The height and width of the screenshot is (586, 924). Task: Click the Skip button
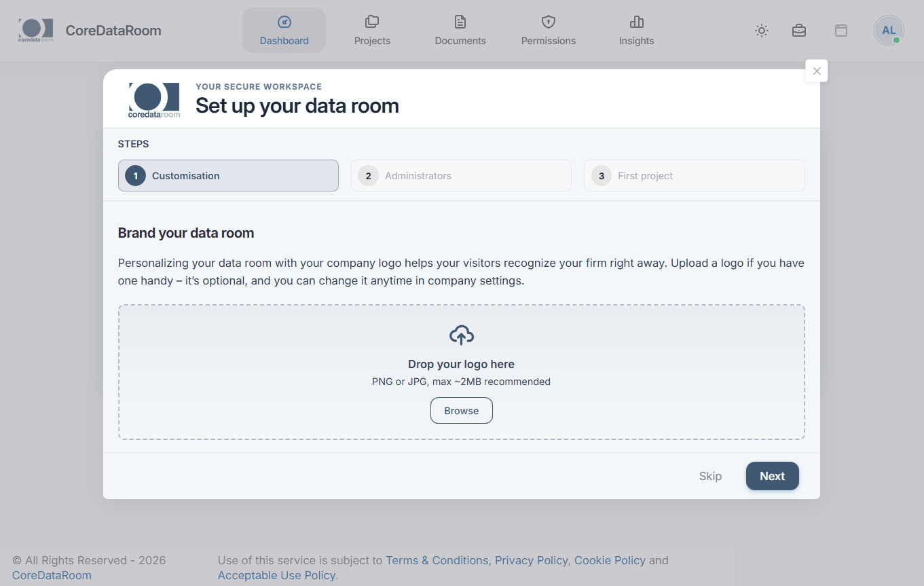(x=710, y=476)
